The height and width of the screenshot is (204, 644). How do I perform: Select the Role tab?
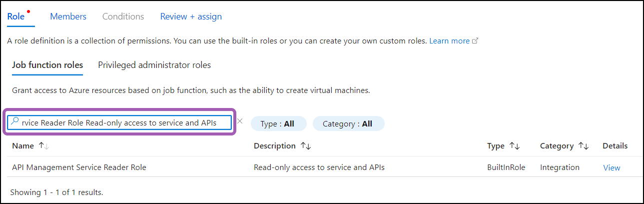[x=16, y=16]
